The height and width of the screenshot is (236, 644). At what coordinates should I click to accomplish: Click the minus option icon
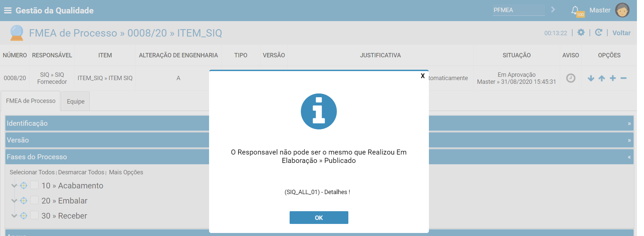click(x=624, y=78)
